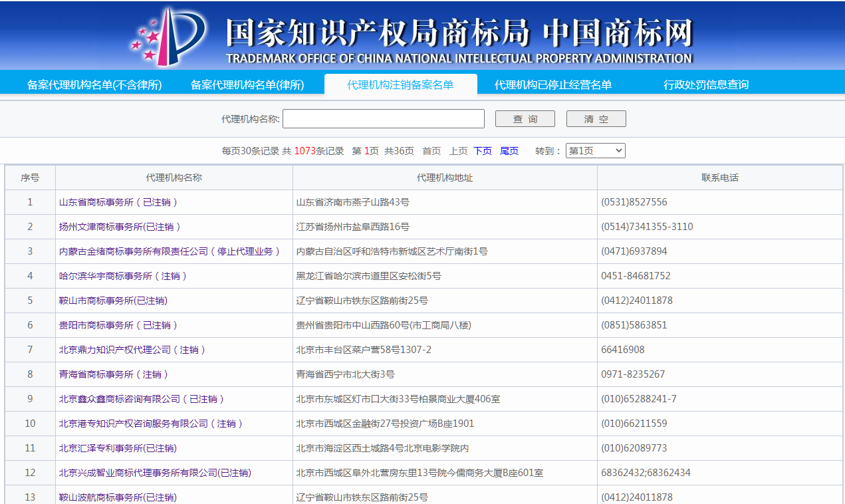845x504 pixels.
Task: Open the 代理机构已停止经营名单 tab
Action: (553, 84)
